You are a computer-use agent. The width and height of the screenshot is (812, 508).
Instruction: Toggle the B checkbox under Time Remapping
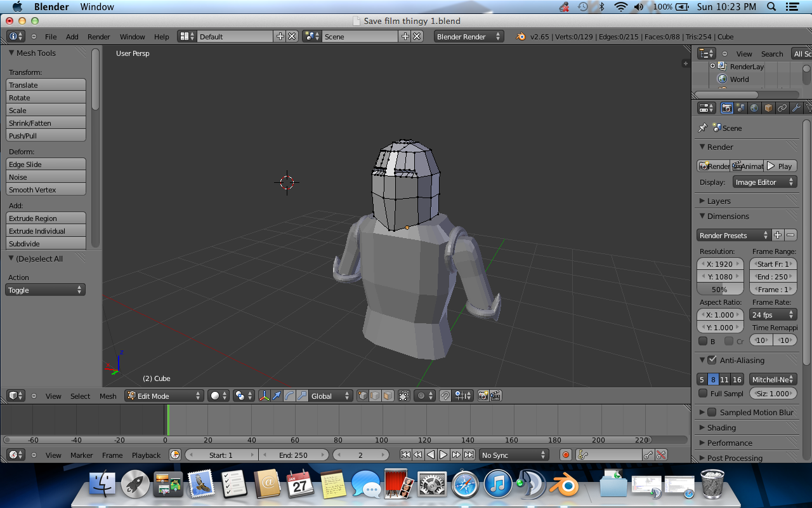point(704,340)
